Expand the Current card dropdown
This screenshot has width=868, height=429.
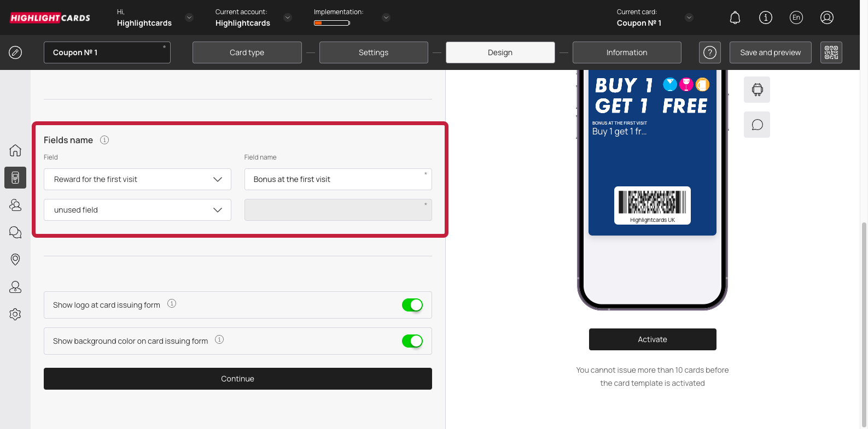(x=689, y=17)
